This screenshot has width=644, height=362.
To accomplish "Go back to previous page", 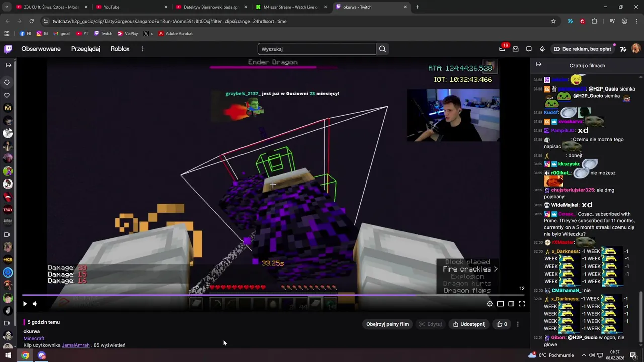I will click(7, 21).
